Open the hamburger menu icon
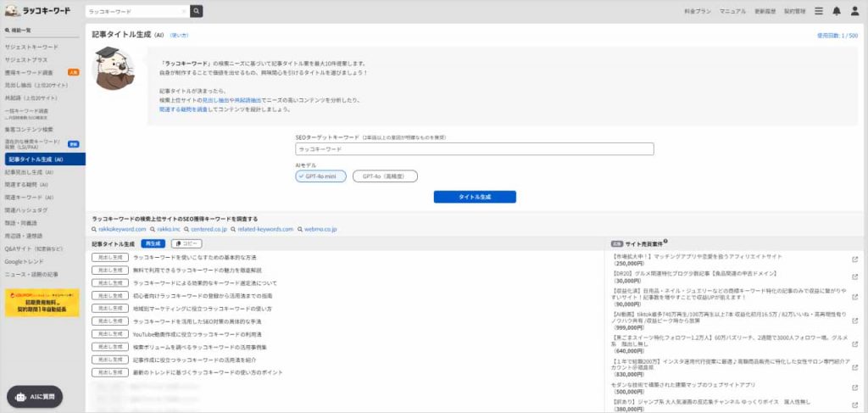 819,11
